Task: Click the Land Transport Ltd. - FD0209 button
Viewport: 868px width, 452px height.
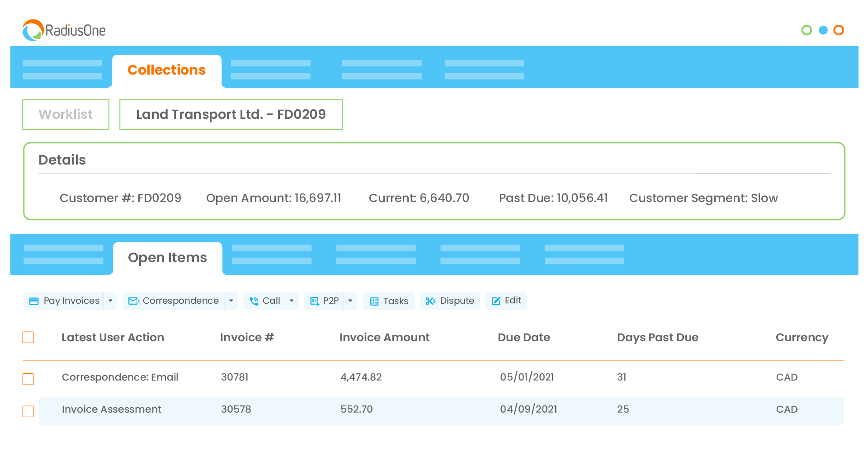Action: click(231, 114)
